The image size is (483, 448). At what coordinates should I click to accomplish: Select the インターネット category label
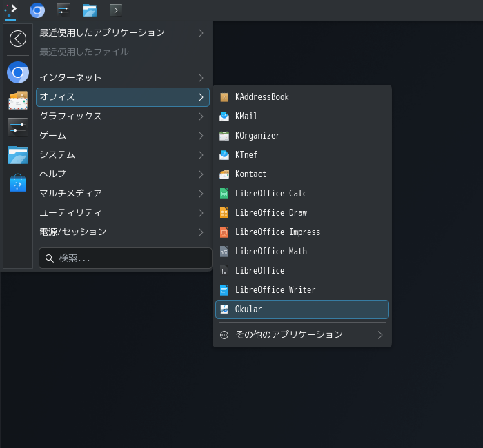click(70, 77)
